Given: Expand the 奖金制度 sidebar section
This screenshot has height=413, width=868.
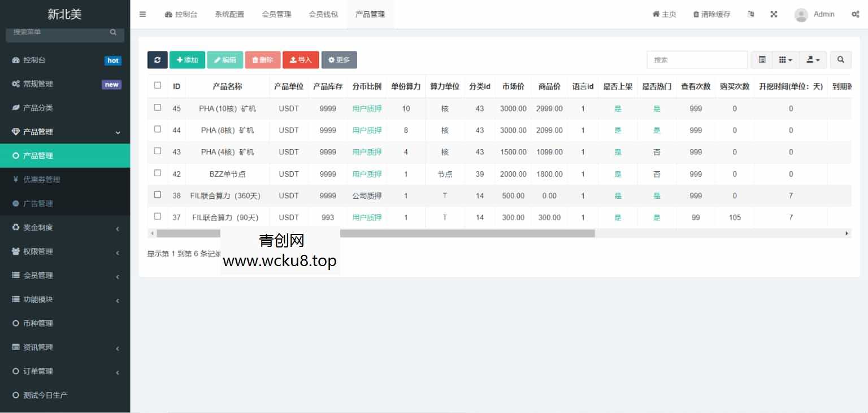Looking at the screenshot, I should pos(65,227).
